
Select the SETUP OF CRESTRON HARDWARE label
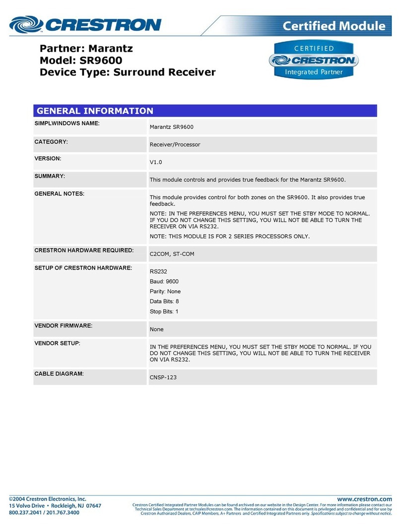pos(83,268)
